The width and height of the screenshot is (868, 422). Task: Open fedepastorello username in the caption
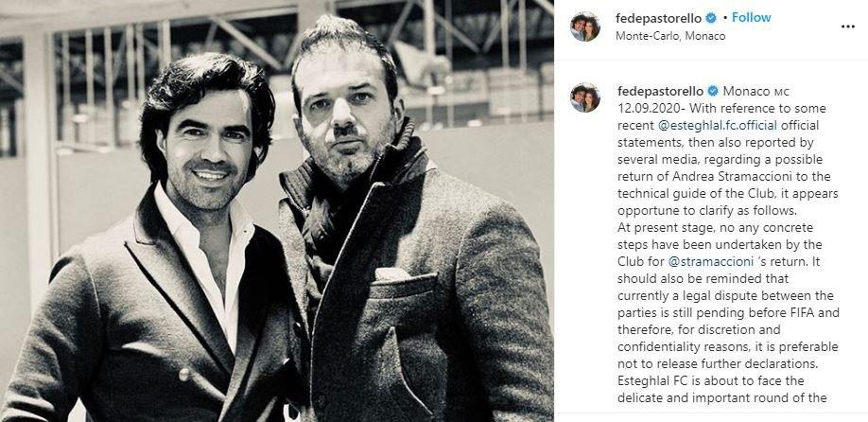click(x=659, y=92)
